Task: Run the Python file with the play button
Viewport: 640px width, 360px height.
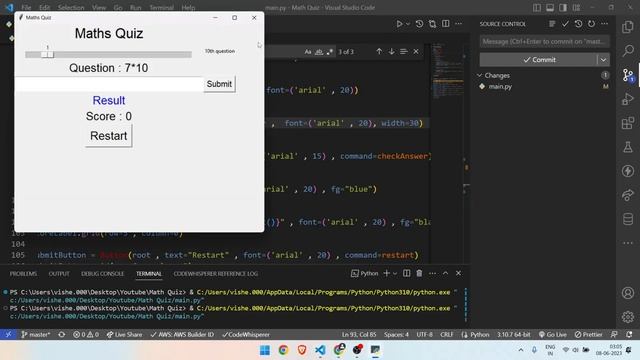Action: [399, 24]
